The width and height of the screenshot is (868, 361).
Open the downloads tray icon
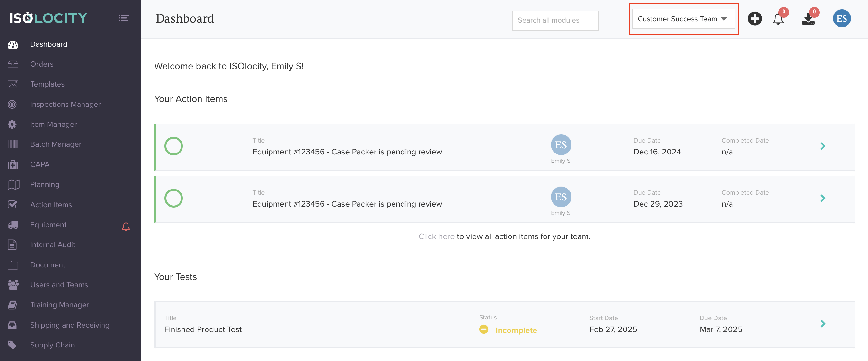[x=808, y=19]
